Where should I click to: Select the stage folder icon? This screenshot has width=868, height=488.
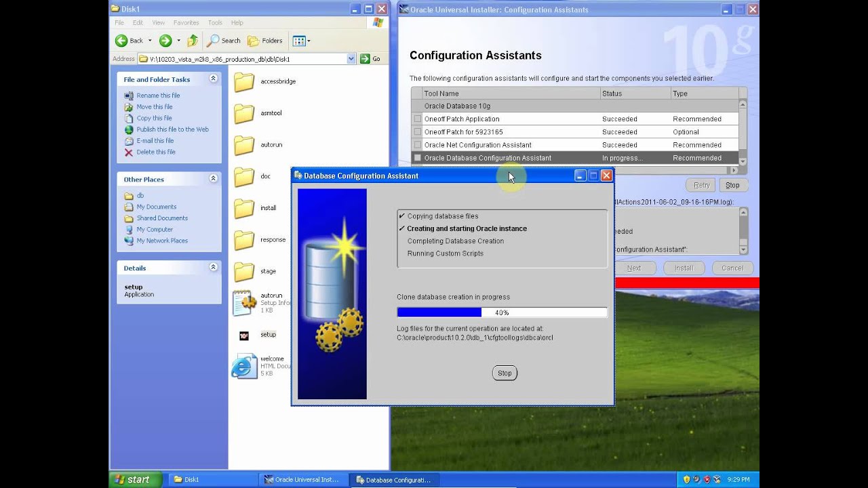pos(244,272)
